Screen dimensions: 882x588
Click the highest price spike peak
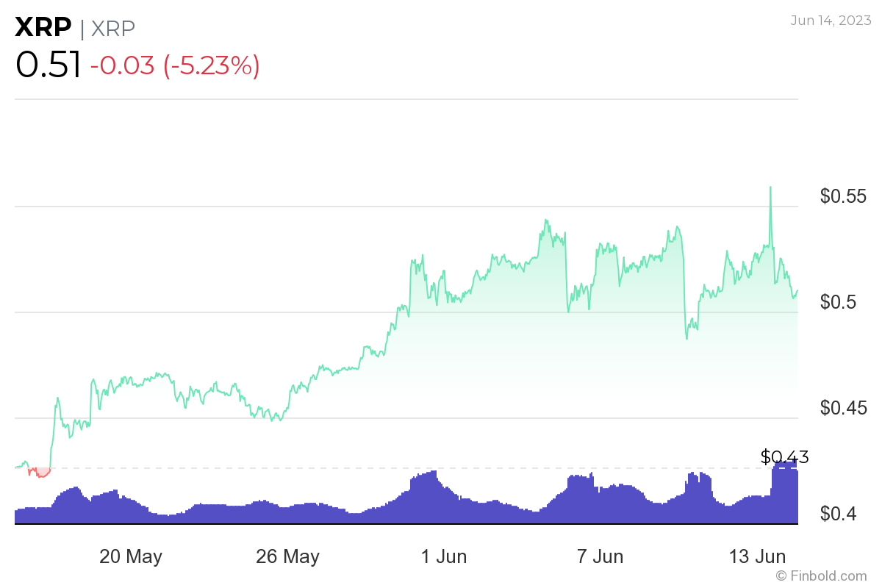click(x=770, y=188)
